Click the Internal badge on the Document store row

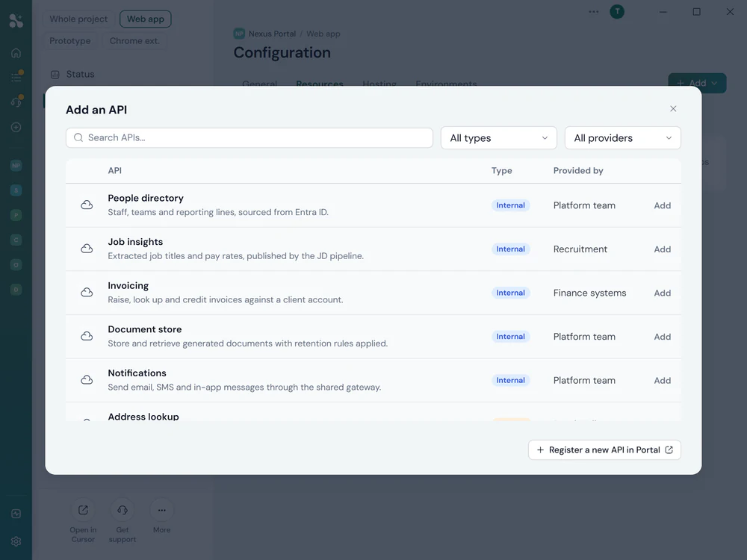tap(511, 337)
